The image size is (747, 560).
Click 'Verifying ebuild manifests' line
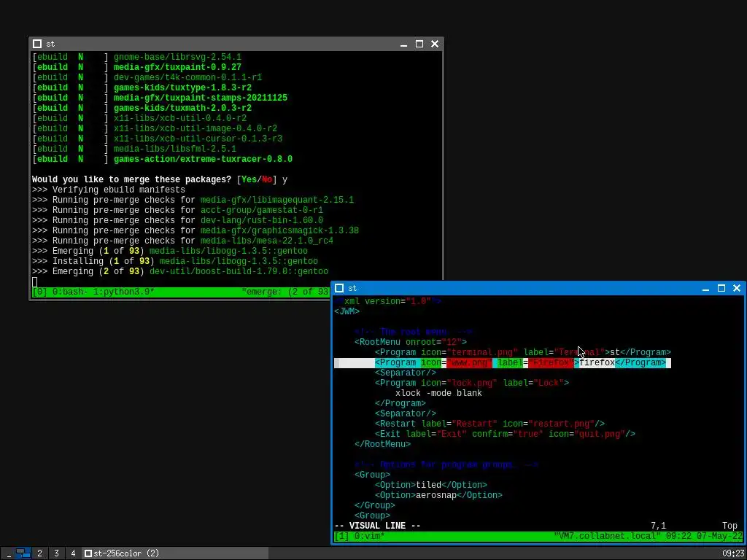pyautogui.click(x=109, y=190)
